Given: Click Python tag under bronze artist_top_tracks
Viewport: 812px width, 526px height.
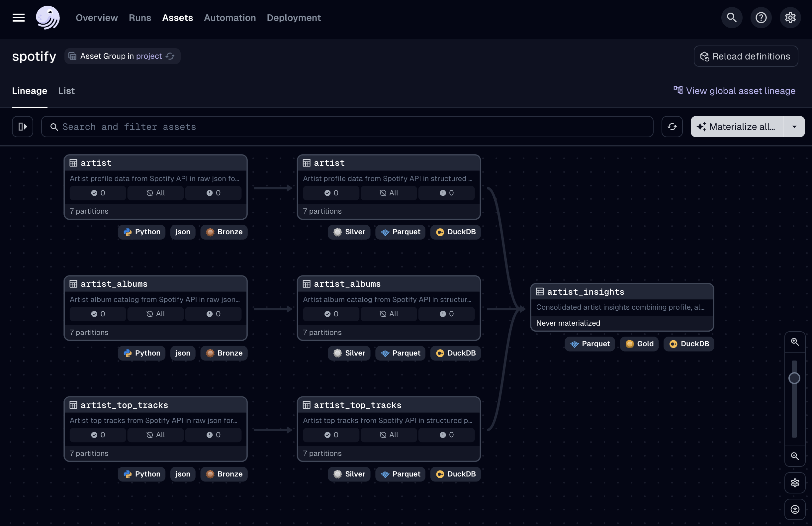Looking at the screenshot, I should click(141, 474).
